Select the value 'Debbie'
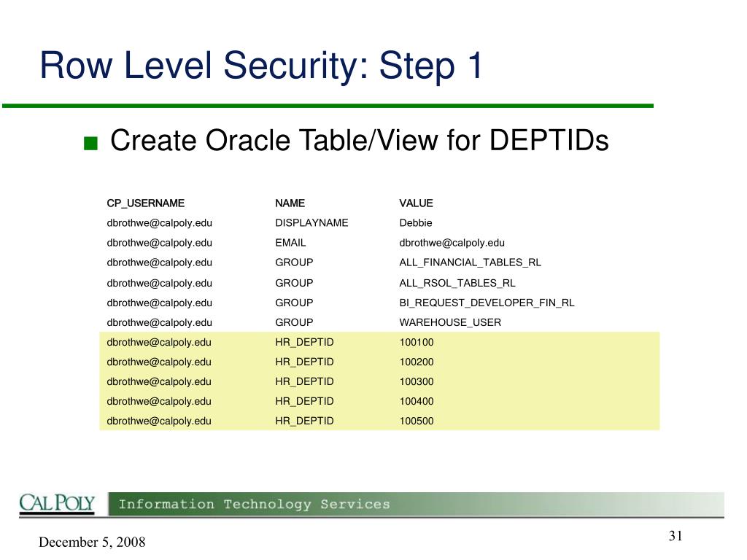 pos(415,223)
